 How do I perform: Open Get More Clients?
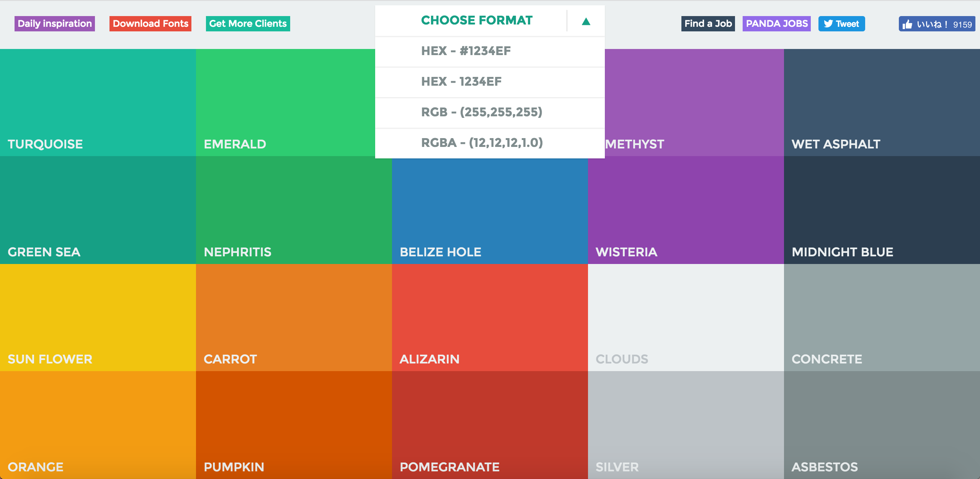pos(248,24)
